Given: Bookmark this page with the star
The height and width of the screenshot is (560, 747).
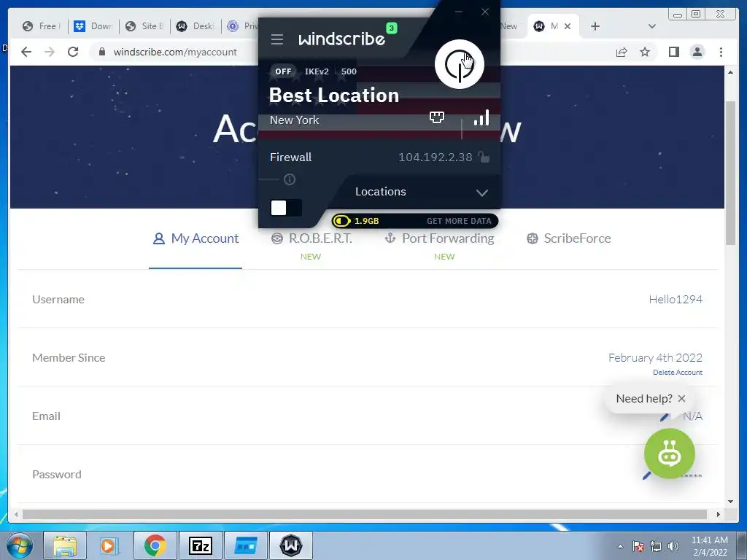Looking at the screenshot, I should point(645,52).
